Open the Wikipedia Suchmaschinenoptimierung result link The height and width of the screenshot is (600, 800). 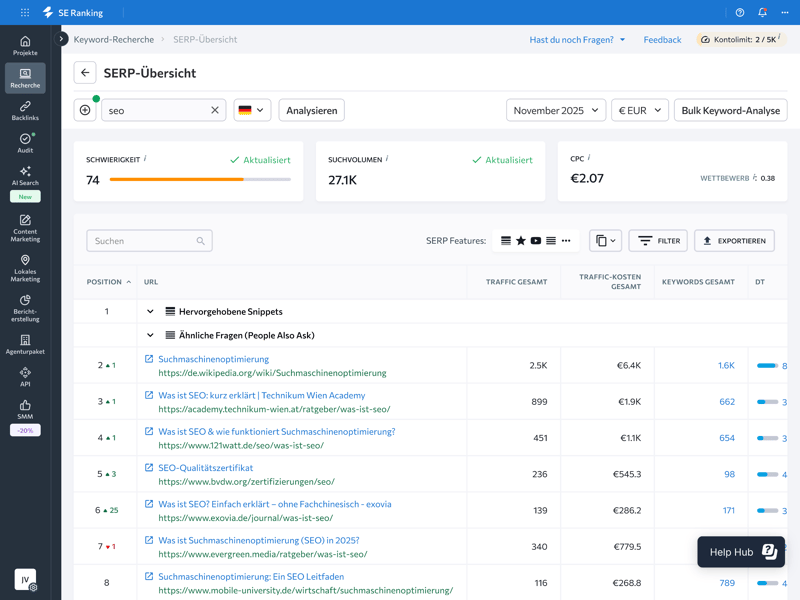[213, 359]
